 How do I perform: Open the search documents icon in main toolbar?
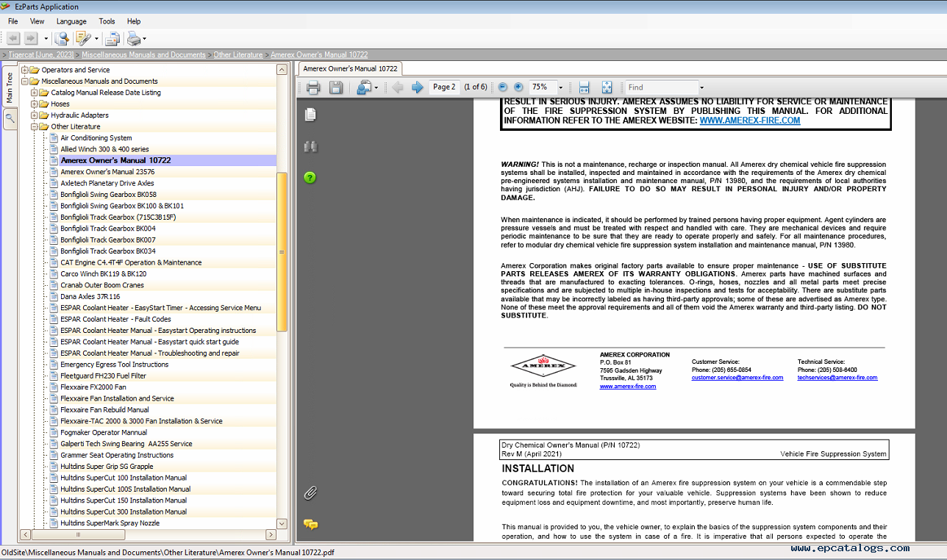tap(62, 38)
